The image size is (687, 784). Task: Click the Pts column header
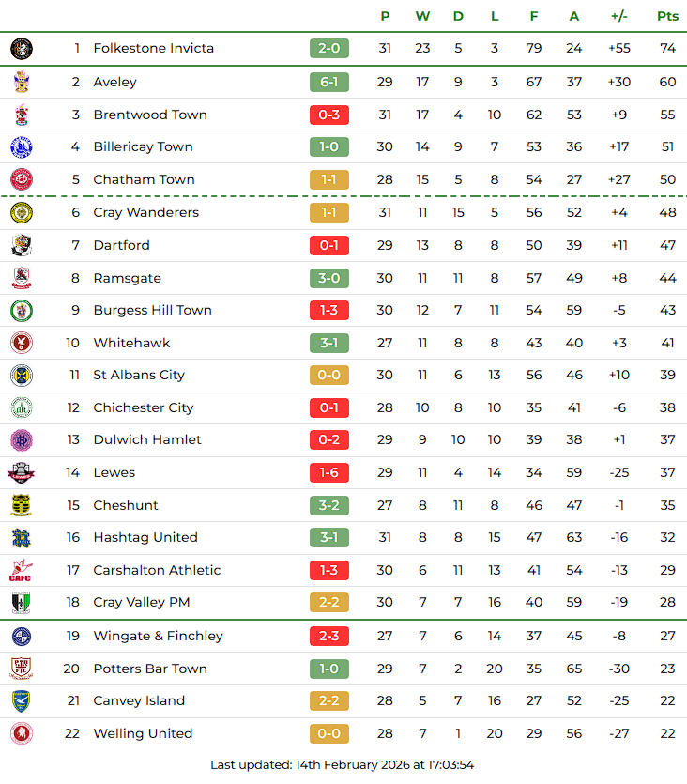(x=667, y=16)
